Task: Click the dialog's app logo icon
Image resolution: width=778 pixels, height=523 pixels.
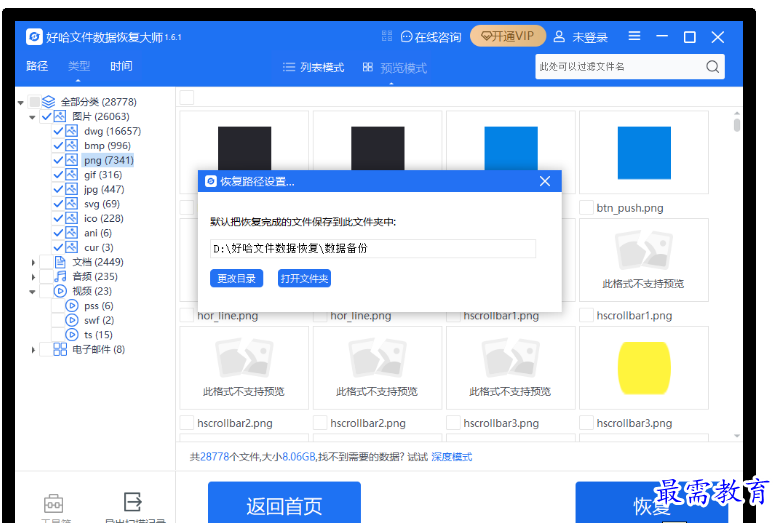Action: 211,182
